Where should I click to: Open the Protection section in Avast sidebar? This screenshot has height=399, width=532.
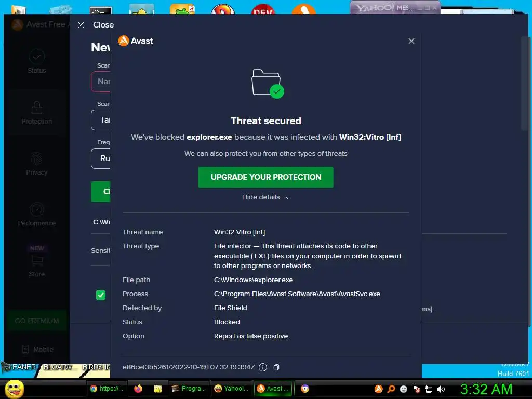pos(37,113)
